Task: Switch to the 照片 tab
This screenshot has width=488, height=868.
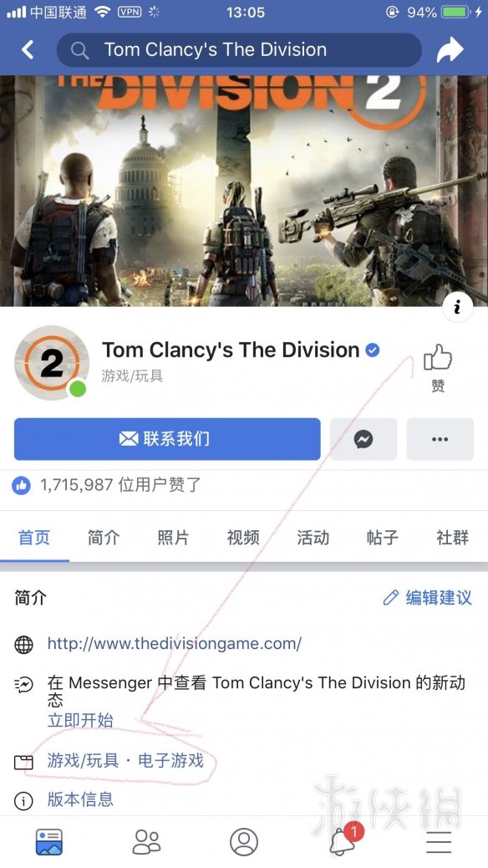Action: point(173,537)
